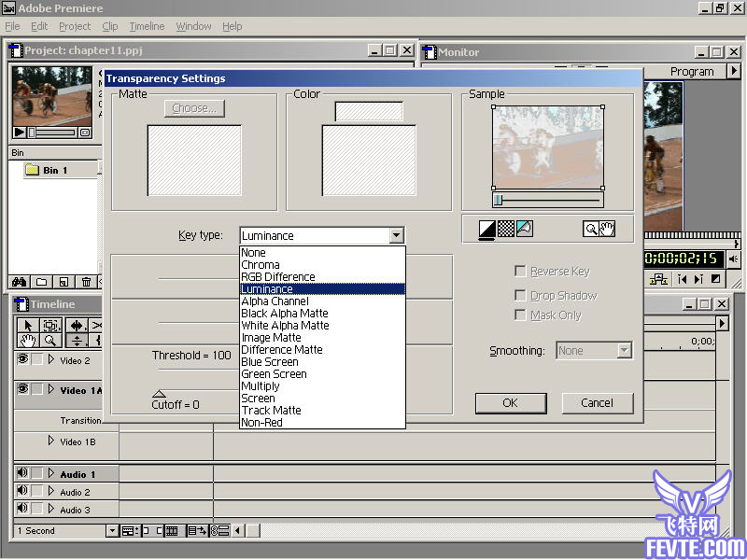Click the loop icon beside thumbnail scrubber
Image resolution: width=747 pixels, height=560 pixels.
coord(85,133)
